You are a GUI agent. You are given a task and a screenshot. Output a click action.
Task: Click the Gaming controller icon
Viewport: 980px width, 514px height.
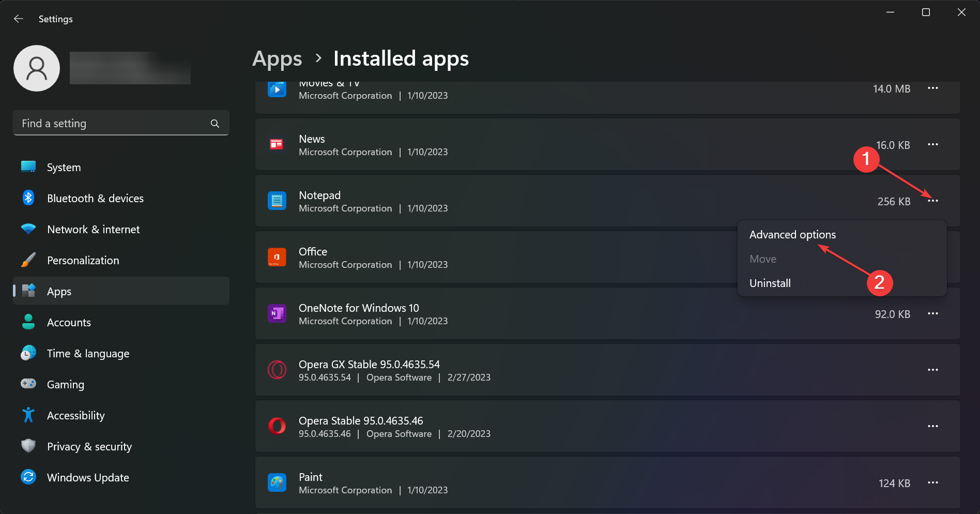click(x=28, y=384)
